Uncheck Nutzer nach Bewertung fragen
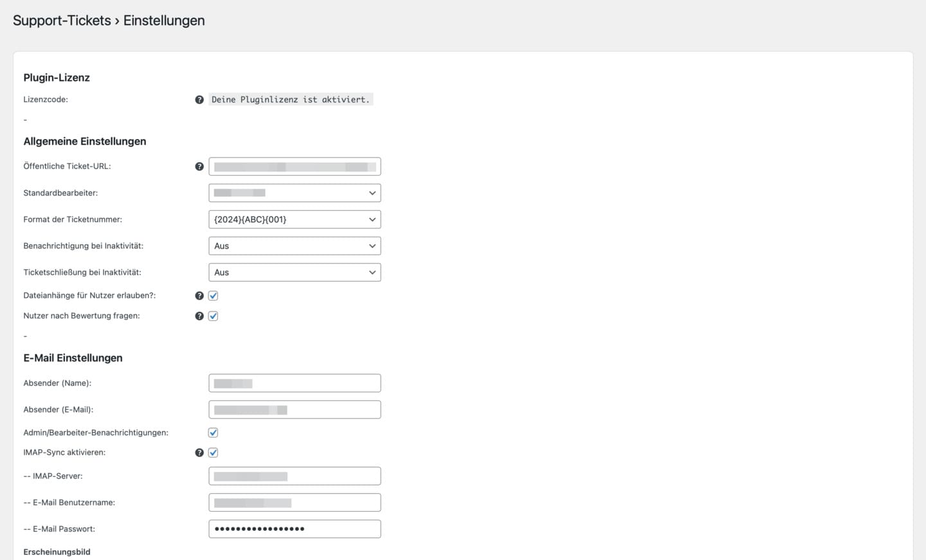The width and height of the screenshot is (926, 560). click(213, 316)
